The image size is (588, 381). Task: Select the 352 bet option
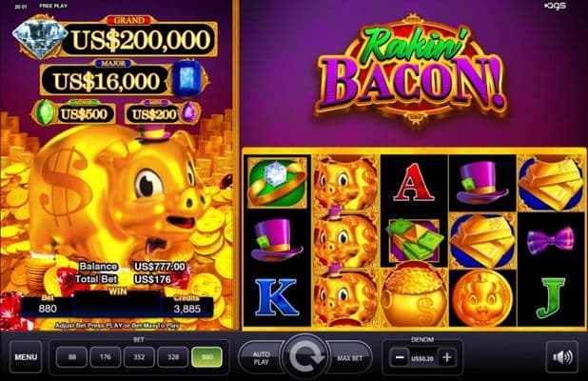(139, 357)
